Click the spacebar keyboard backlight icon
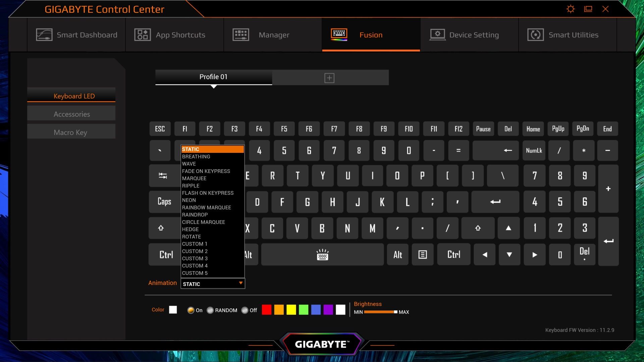 click(322, 255)
